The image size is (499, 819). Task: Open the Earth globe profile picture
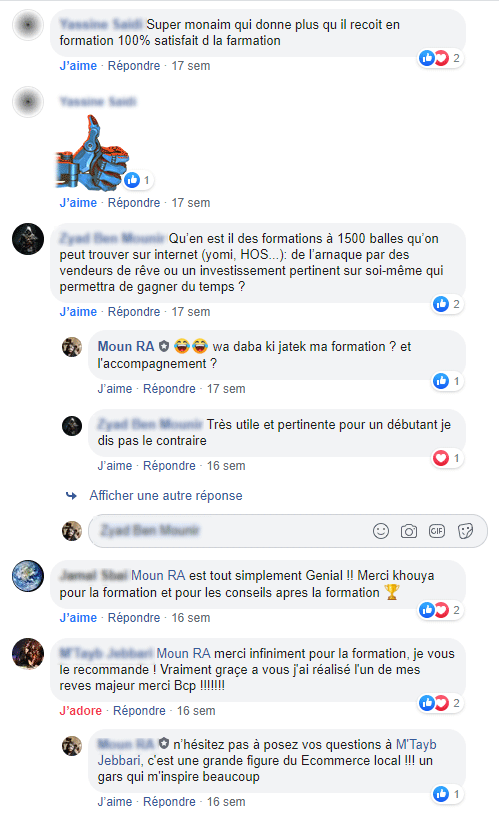click(x=28, y=576)
